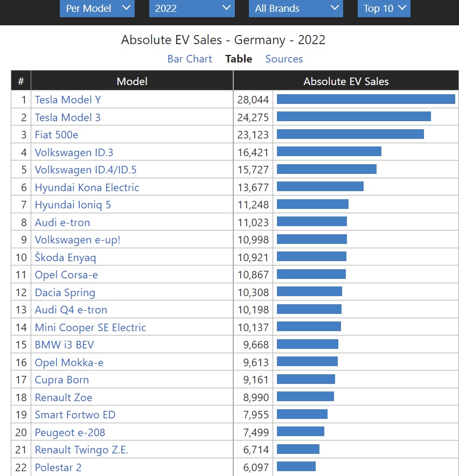Open the Hyundai Ioniq 5 link
This screenshot has width=459, height=476.
(x=73, y=205)
